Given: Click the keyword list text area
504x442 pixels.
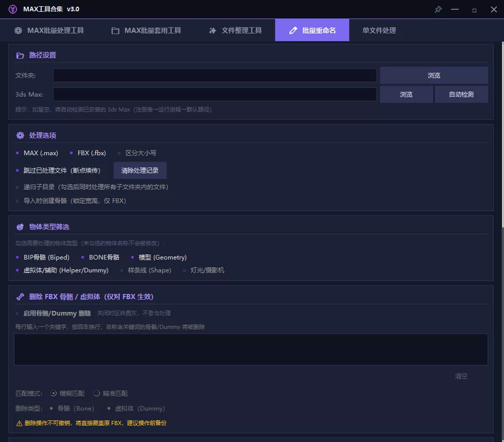Looking at the screenshot, I should [251, 349].
